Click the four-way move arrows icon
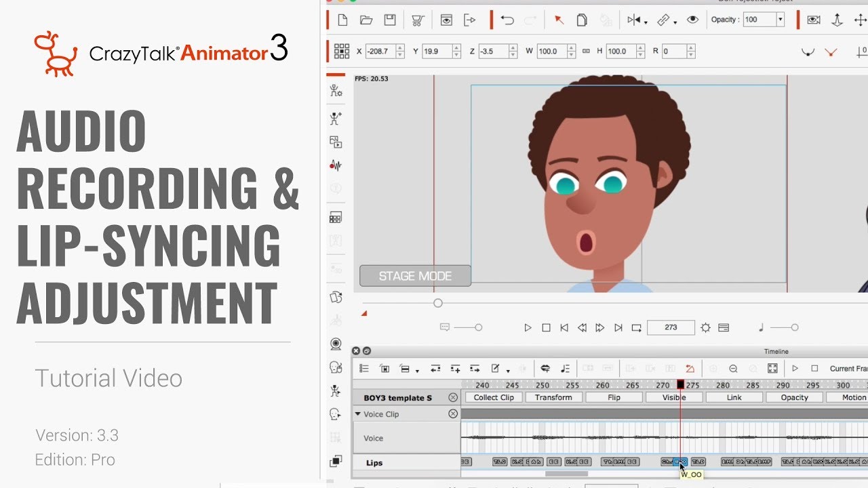868x488 pixels. coord(860,20)
